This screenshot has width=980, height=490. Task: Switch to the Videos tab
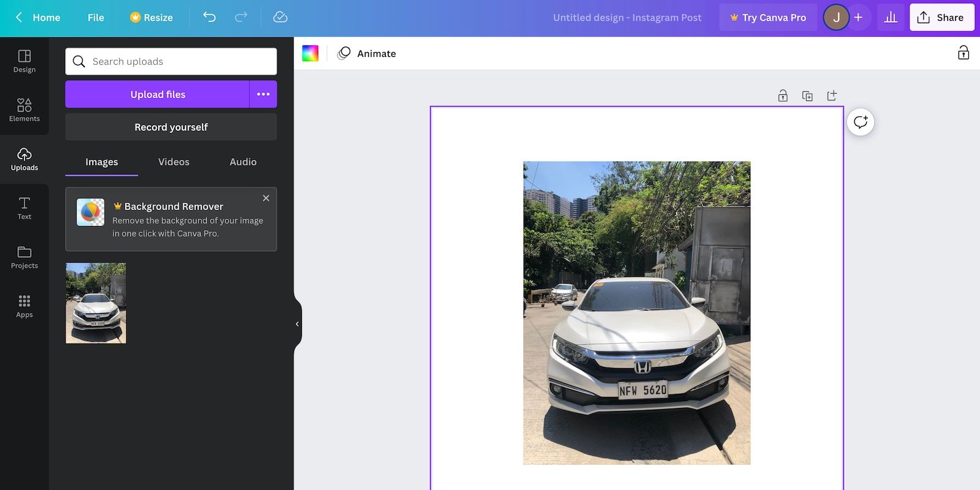(174, 162)
